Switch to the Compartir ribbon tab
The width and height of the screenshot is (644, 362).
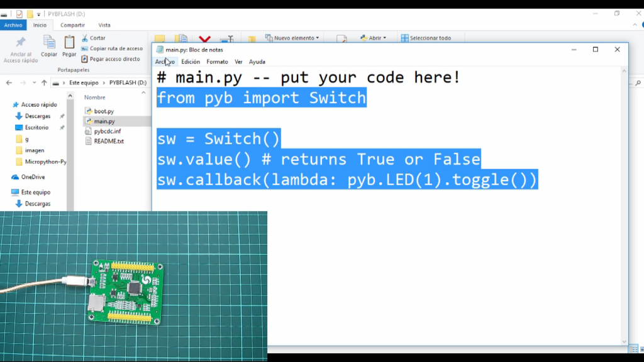point(72,25)
